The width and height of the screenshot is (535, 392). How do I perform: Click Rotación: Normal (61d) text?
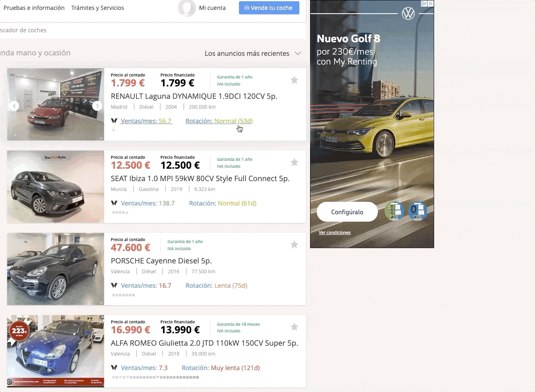pyautogui.click(x=223, y=203)
